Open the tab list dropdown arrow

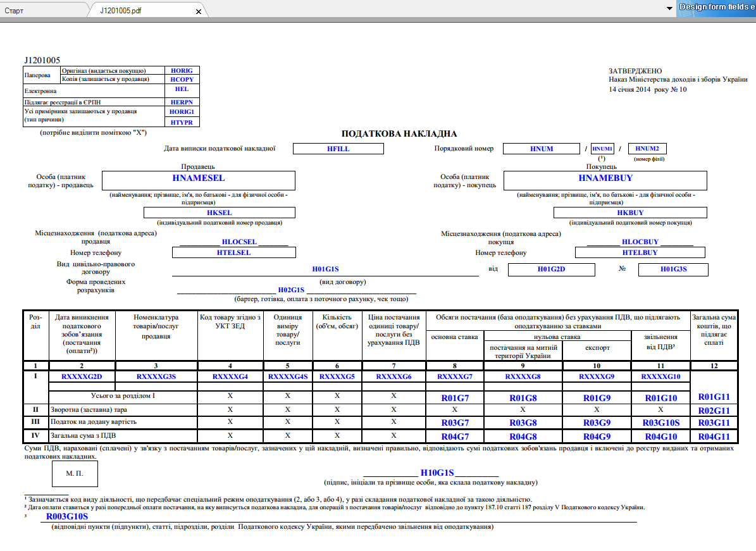coord(669,8)
